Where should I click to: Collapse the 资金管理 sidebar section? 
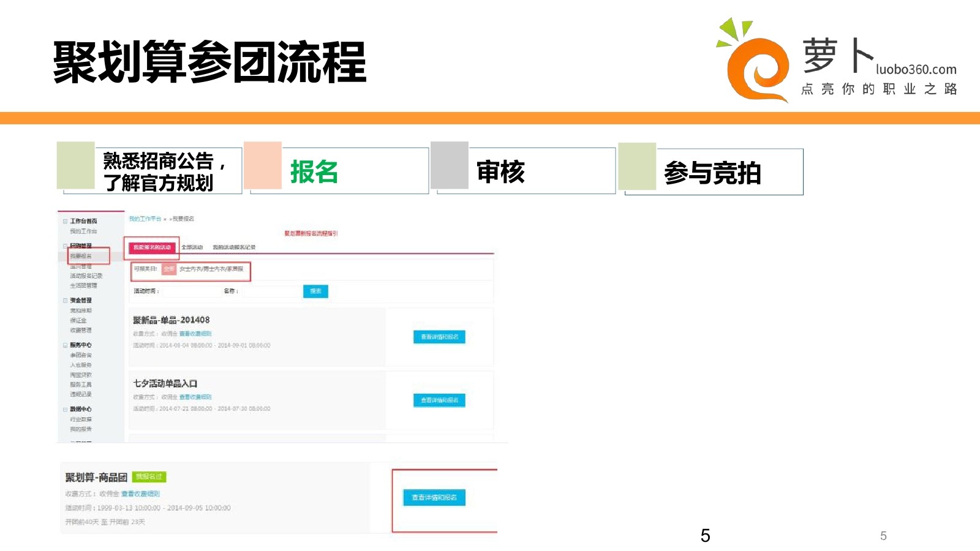[65, 301]
